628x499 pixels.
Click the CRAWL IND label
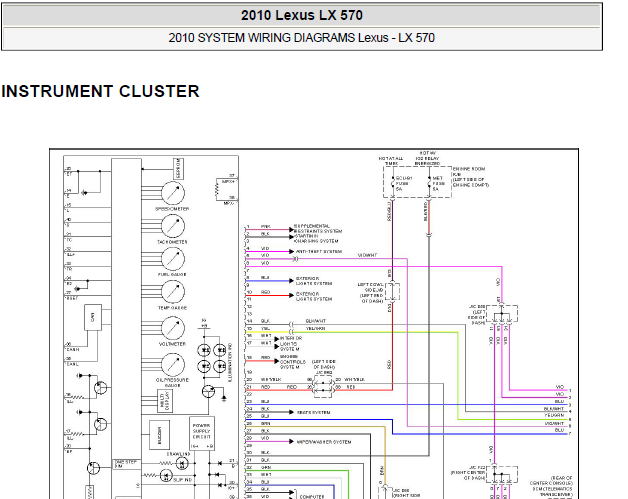click(x=178, y=454)
